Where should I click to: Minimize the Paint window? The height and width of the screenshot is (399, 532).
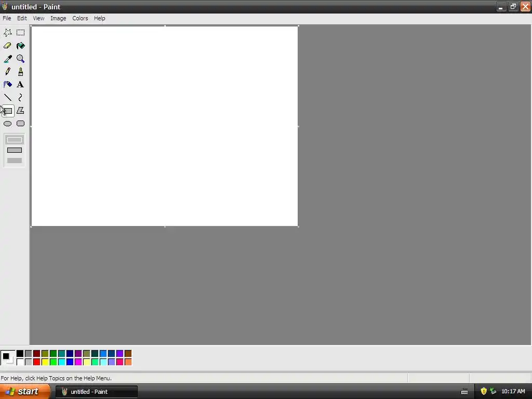pyautogui.click(x=501, y=6)
